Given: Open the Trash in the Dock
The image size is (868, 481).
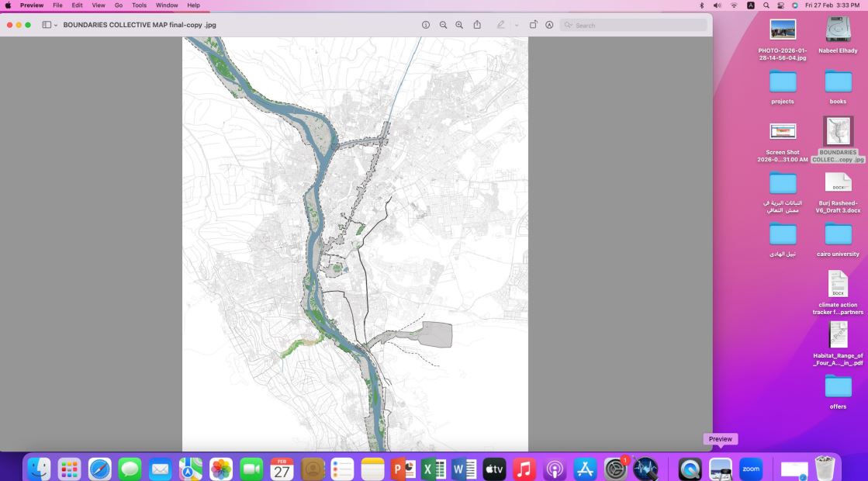Looking at the screenshot, I should coord(825,469).
